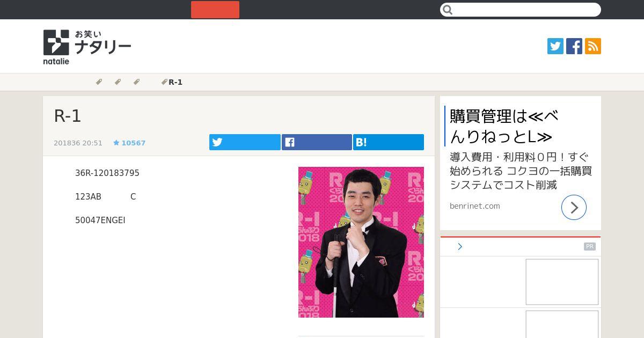
Task: Open the Facebook icon in the header
Action: click(574, 46)
